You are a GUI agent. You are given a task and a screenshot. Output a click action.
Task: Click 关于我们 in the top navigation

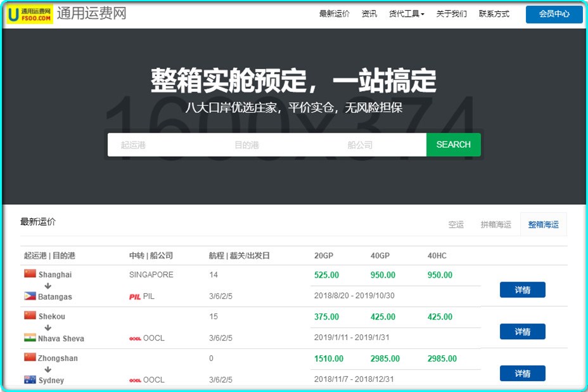coord(451,13)
